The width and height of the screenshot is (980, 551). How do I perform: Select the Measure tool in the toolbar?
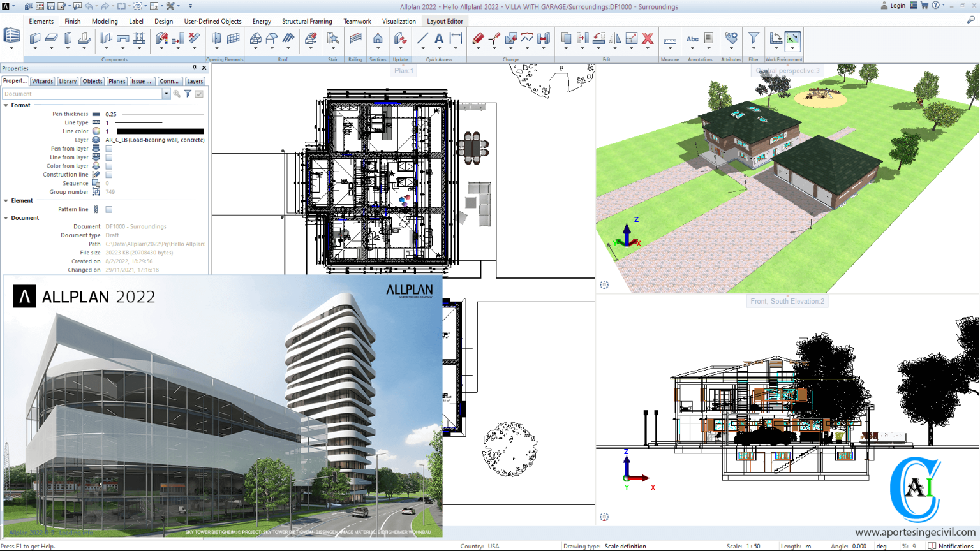(671, 41)
